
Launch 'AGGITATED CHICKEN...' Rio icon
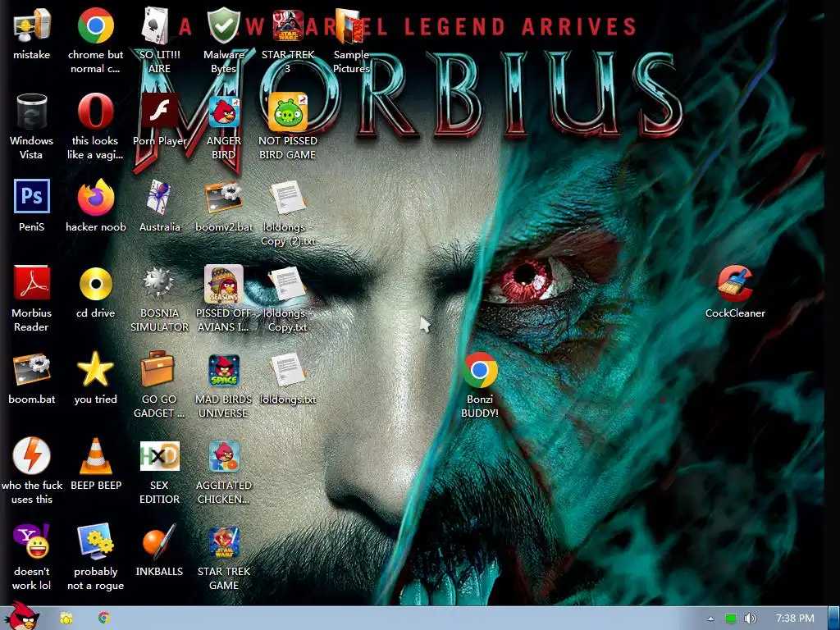223,456
